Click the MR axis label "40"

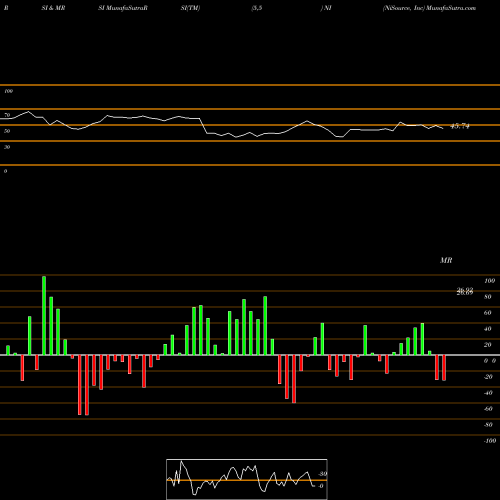click(488, 329)
